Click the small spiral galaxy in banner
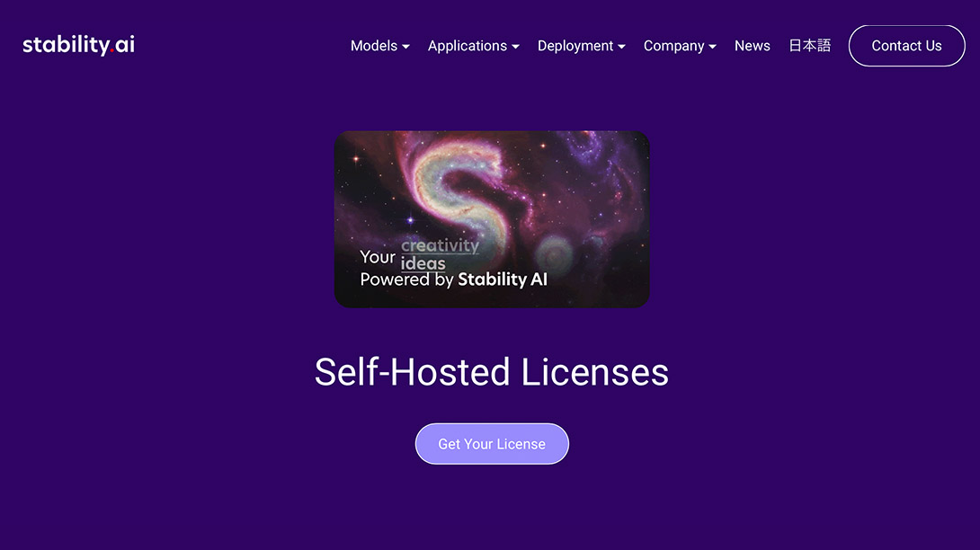This screenshot has width=980, height=550. (x=554, y=253)
